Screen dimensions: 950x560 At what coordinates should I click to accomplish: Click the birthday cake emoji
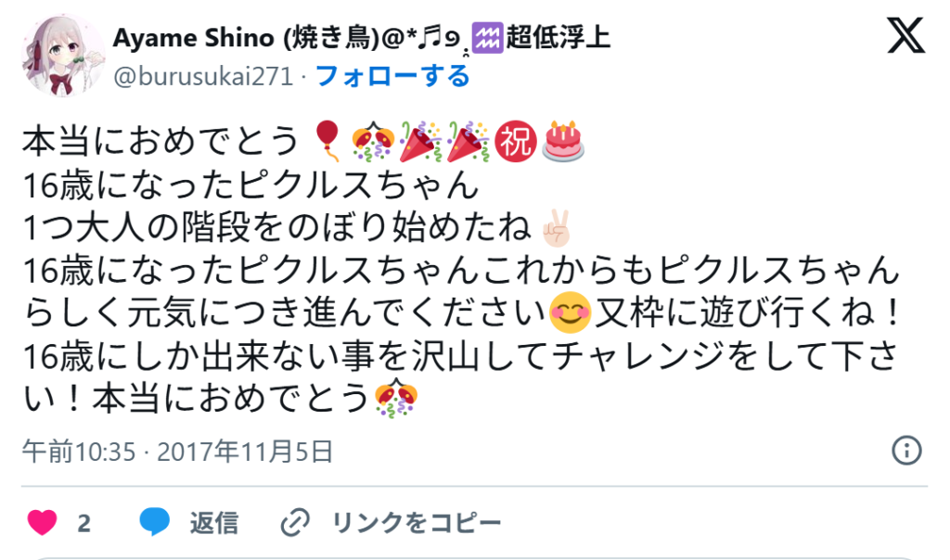click(x=563, y=141)
